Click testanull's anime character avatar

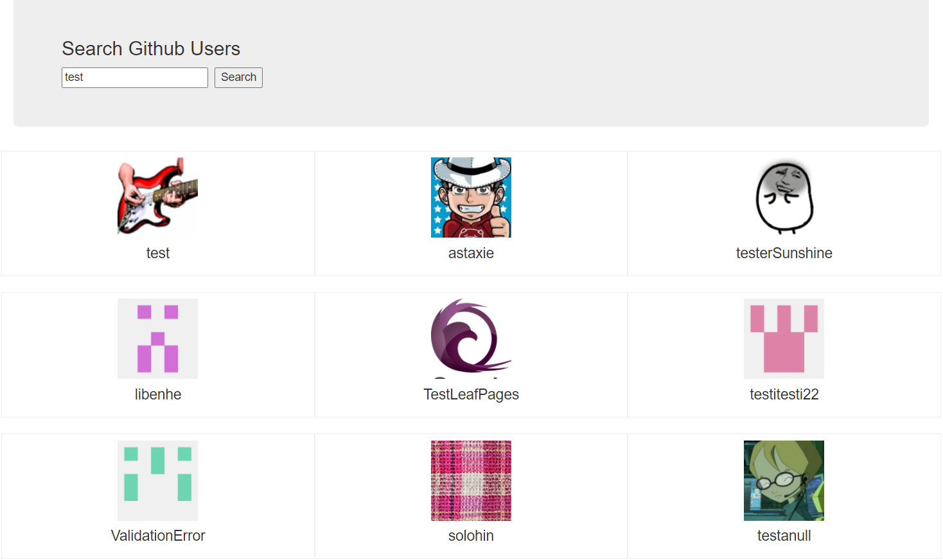[x=784, y=480]
